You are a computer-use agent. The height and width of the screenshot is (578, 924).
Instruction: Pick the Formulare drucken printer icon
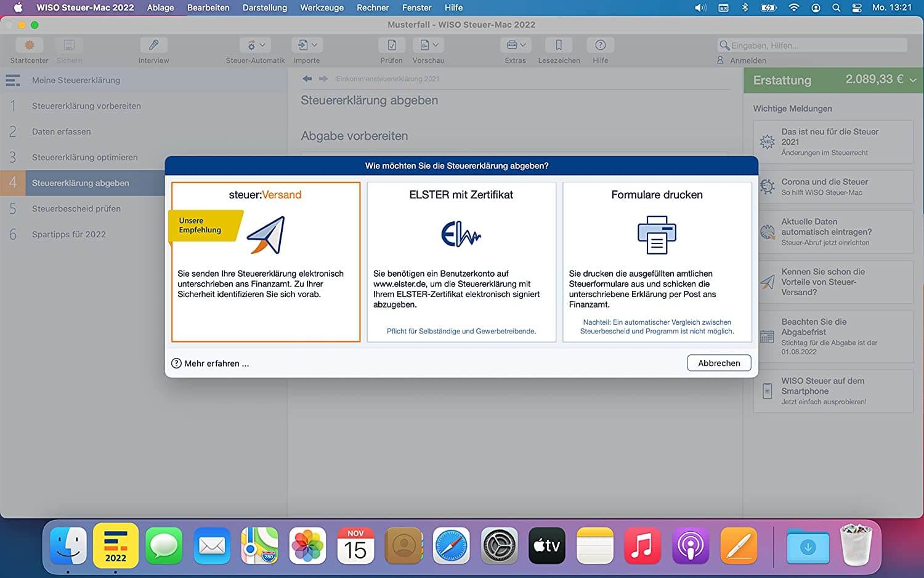click(x=657, y=235)
